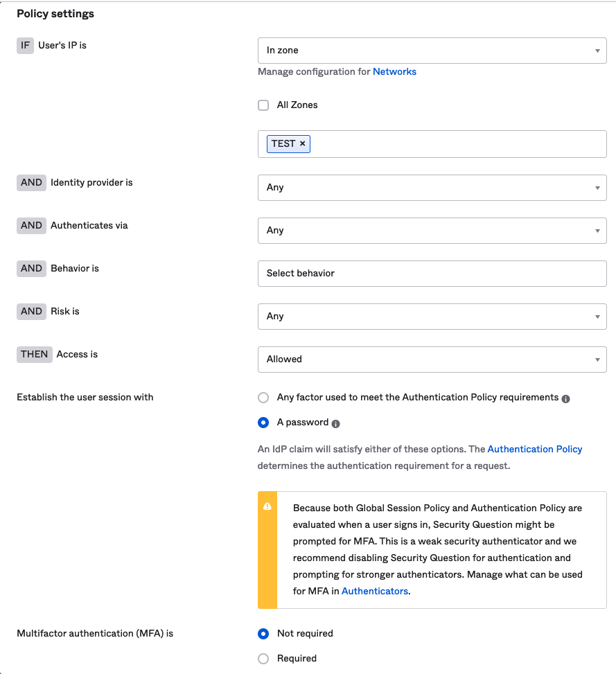Select Any factor used radio option
This screenshot has height=674, width=616.
click(263, 398)
